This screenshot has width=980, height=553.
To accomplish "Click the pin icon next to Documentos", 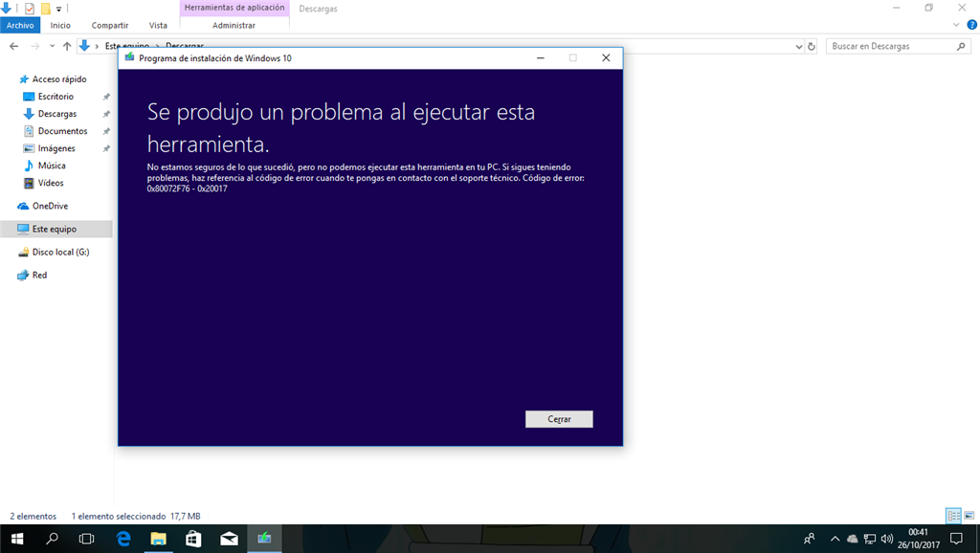I will click(x=106, y=131).
